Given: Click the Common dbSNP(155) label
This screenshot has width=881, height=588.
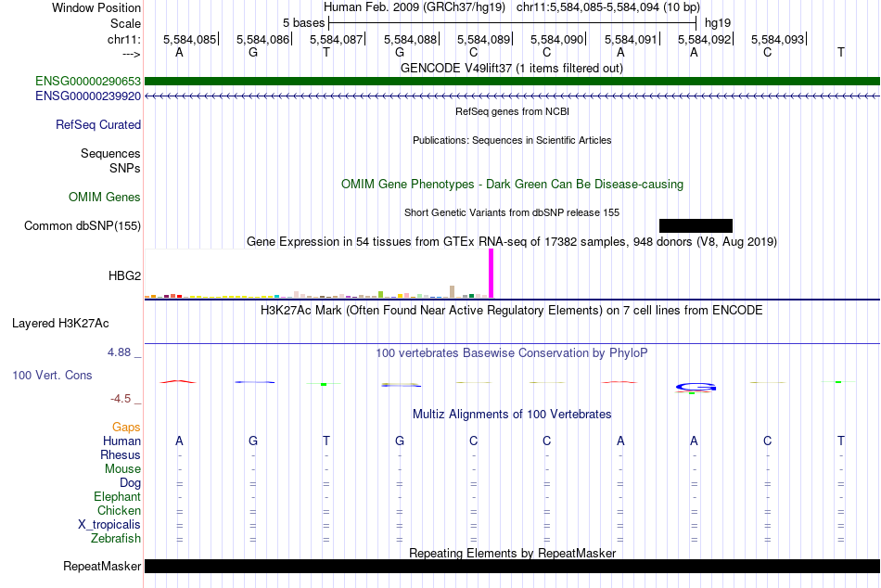Looking at the screenshot, I should tap(83, 225).
